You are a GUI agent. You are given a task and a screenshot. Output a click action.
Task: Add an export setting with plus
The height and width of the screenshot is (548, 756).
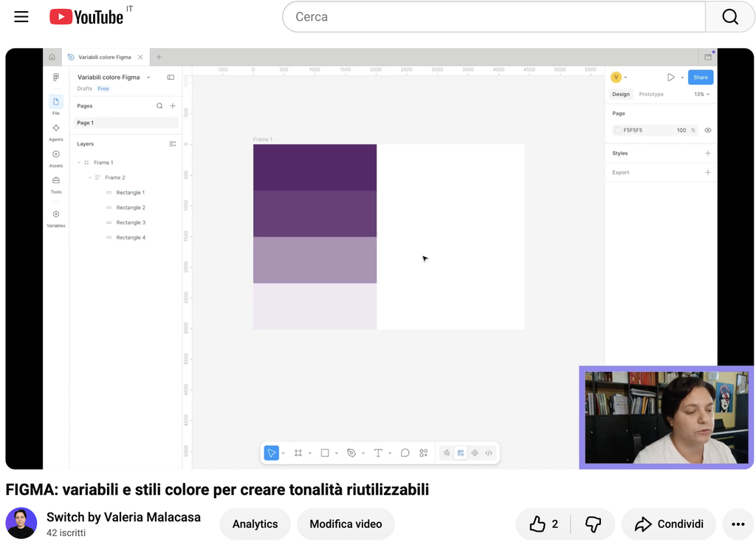[x=708, y=172]
